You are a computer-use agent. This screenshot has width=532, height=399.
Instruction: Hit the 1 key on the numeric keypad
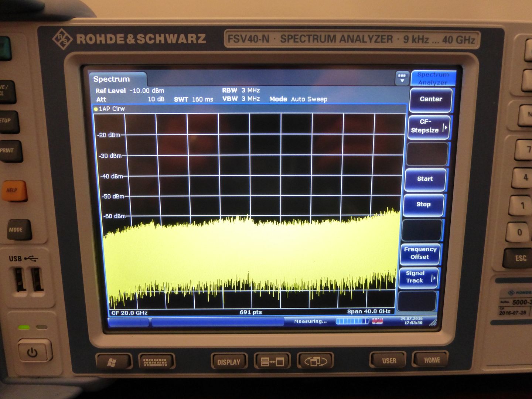(521, 205)
